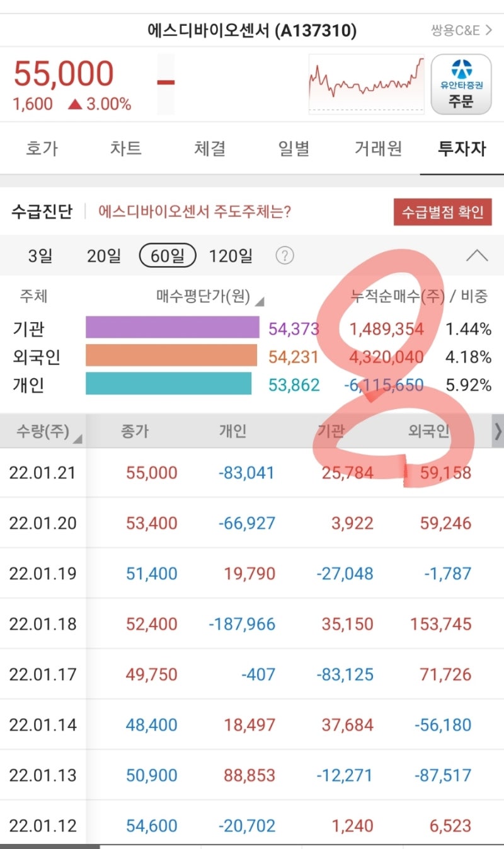The image size is (504, 849).
Task: Open the 에스디바이오센서 주도주체는? link
Action: pyautogui.click(x=192, y=212)
